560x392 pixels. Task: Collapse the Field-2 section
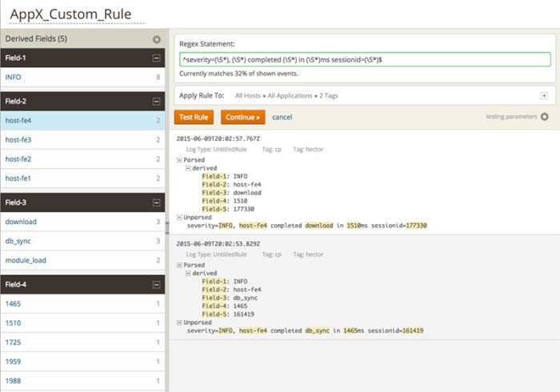[x=157, y=102]
